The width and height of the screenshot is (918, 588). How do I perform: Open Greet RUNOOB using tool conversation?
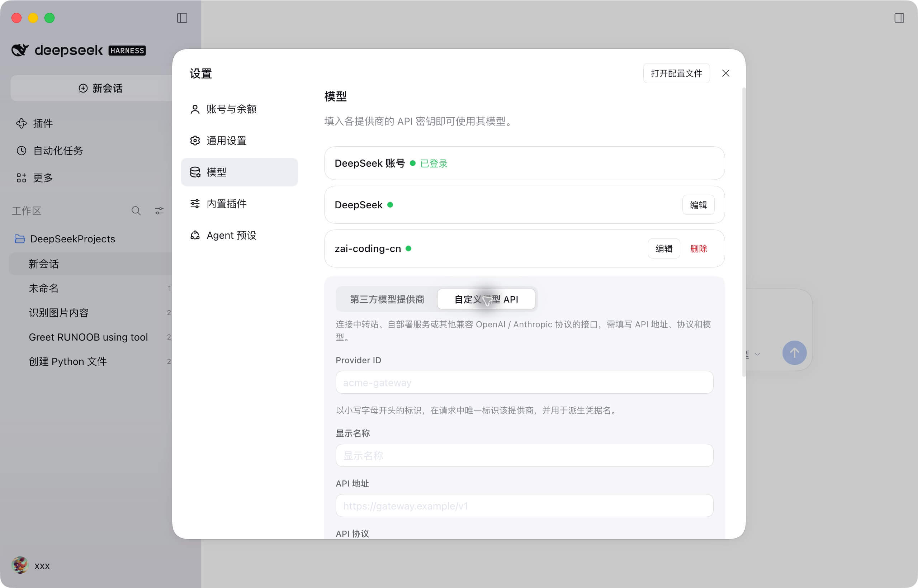pyautogui.click(x=90, y=337)
